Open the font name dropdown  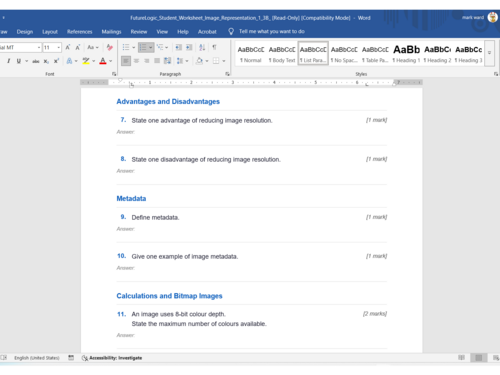(39, 48)
